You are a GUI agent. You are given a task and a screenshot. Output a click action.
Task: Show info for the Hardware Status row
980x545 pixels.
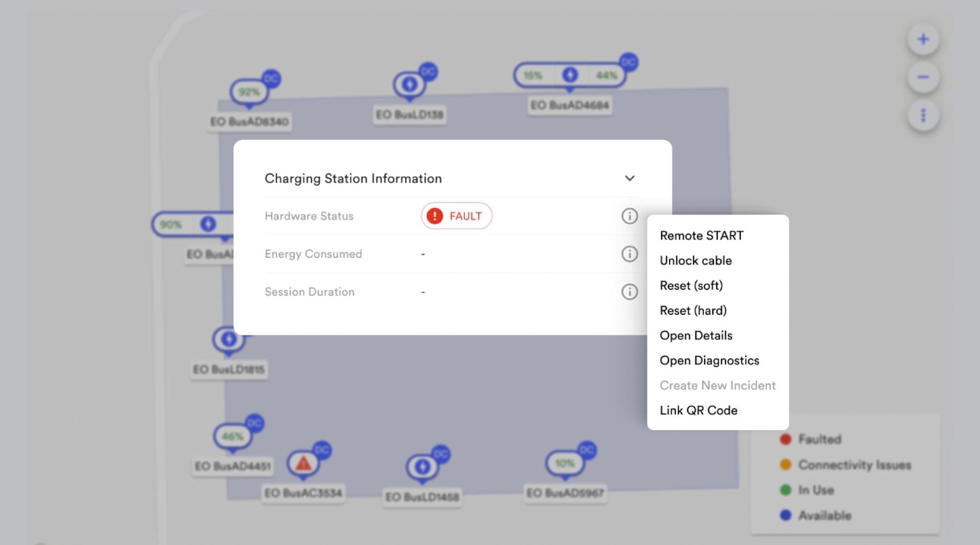pos(629,216)
